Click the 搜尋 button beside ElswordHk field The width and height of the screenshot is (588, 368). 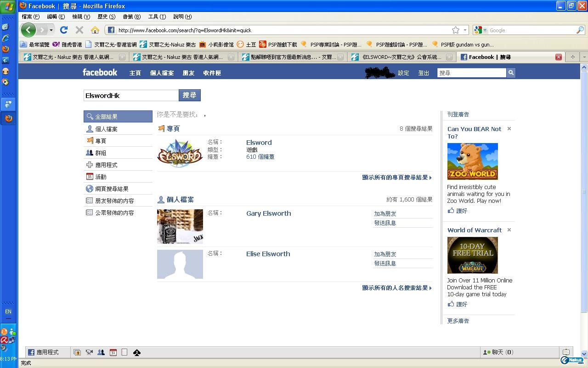point(189,95)
